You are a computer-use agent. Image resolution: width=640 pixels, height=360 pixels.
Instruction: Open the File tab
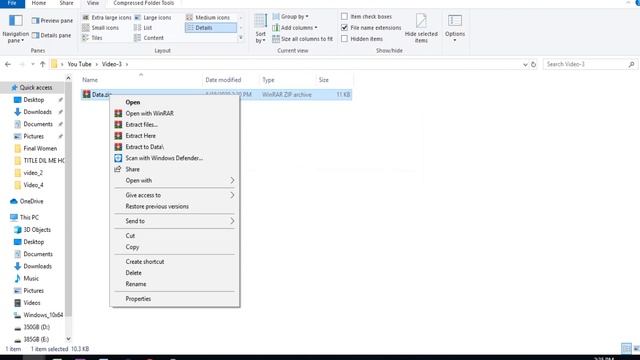coord(12,3)
